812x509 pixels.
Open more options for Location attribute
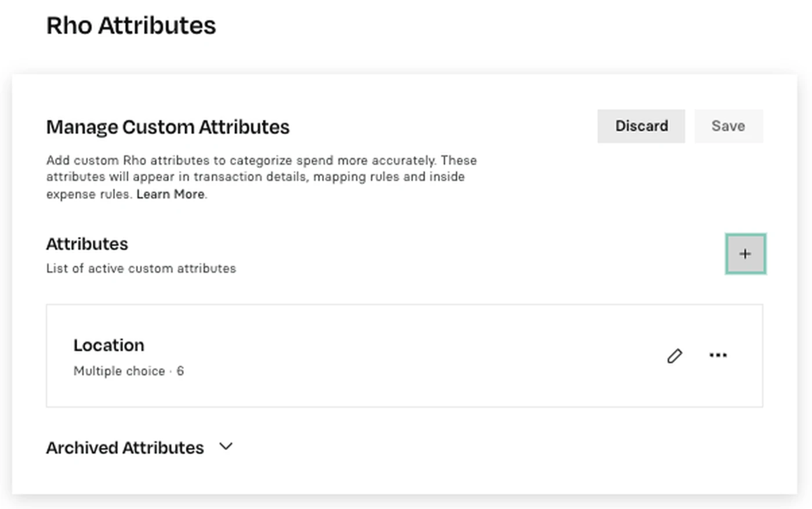(718, 355)
